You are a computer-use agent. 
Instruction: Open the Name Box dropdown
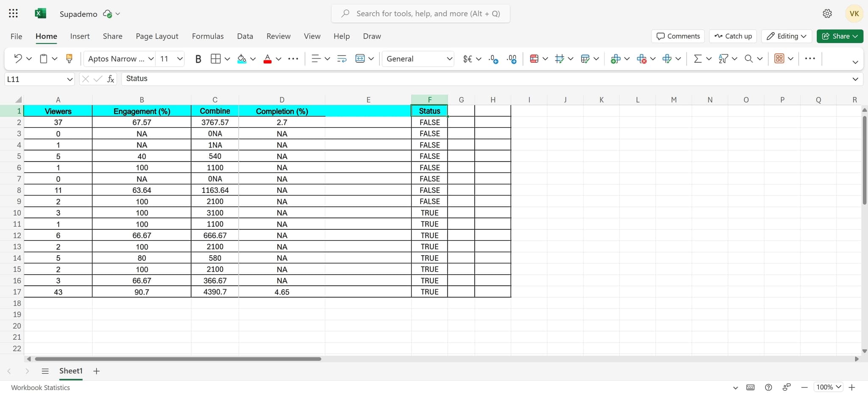(x=69, y=79)
